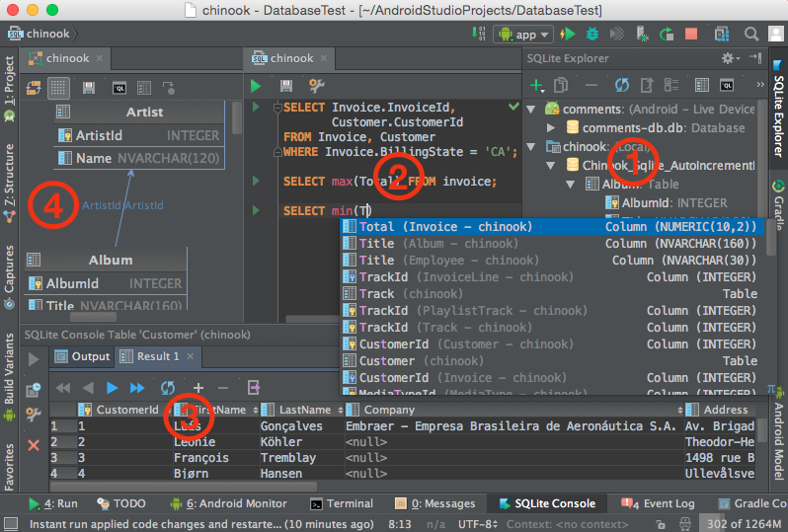Open Event Log tool window
Screen dimensions: 788x532
[x=659, y=503]
